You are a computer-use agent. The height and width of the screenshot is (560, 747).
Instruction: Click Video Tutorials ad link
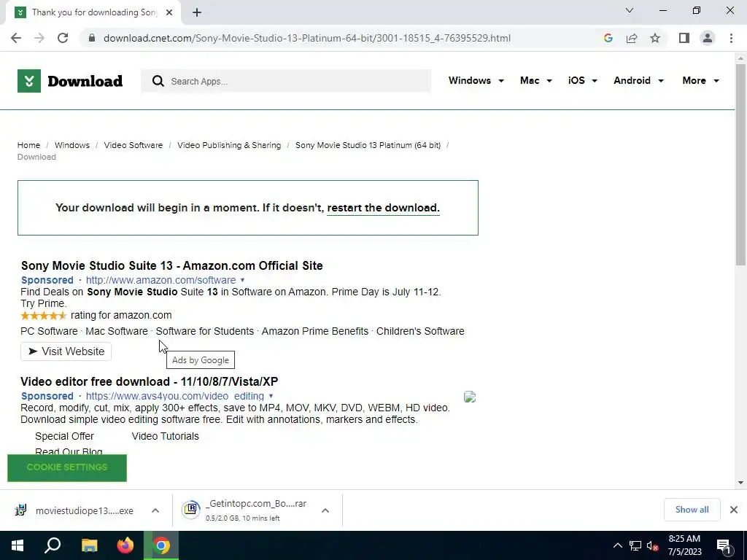pyautogui.click(x=166, y=436)
